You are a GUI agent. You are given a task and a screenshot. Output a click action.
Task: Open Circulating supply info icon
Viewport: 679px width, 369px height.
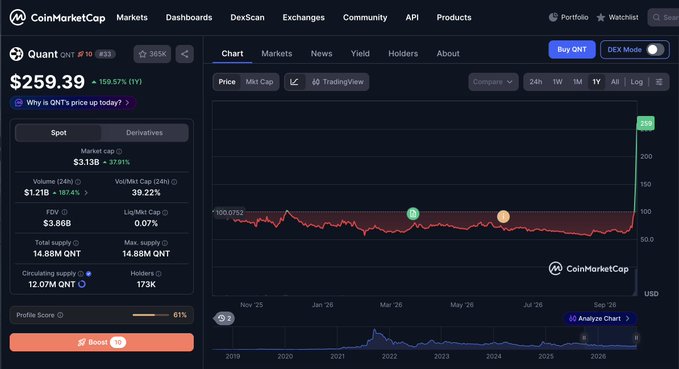pos(81,274)
